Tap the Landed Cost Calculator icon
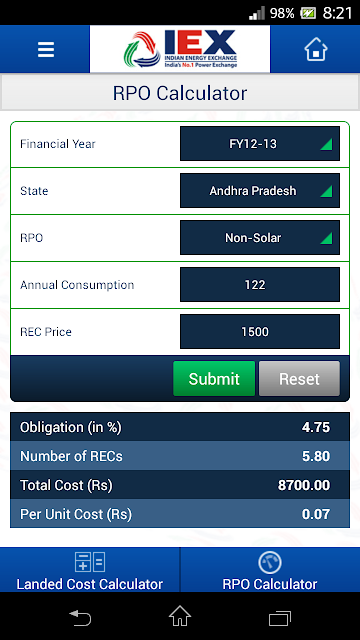360x640 pixels. (x=90, y=562)
